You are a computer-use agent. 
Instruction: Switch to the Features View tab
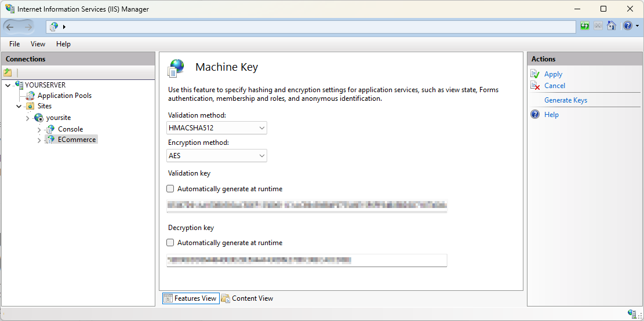tap(191, 298)
